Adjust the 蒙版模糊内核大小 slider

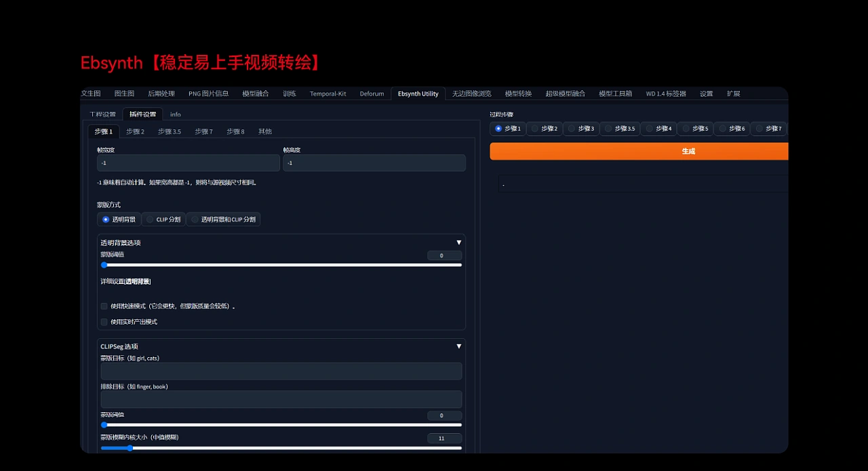pos(281,448)
